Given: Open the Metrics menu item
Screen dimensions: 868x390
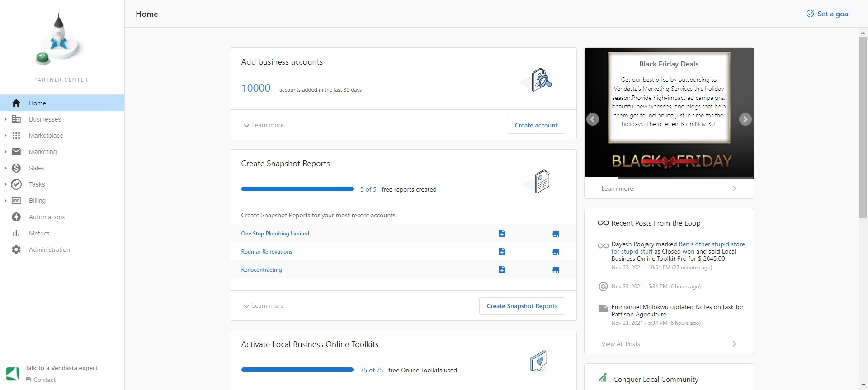Looking at the screenshot, I should click(62, 233).
